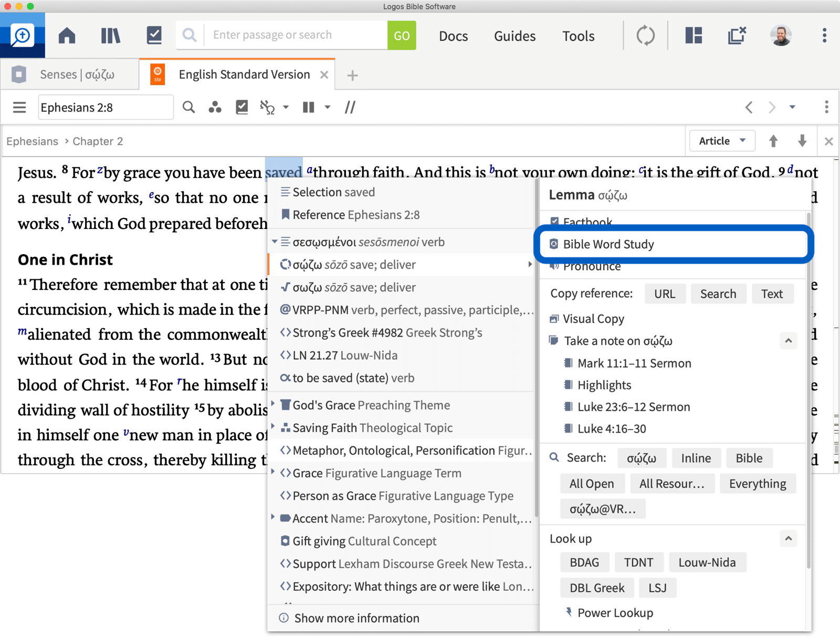Open the Layouts grid icon

click(x=694, y=36)
